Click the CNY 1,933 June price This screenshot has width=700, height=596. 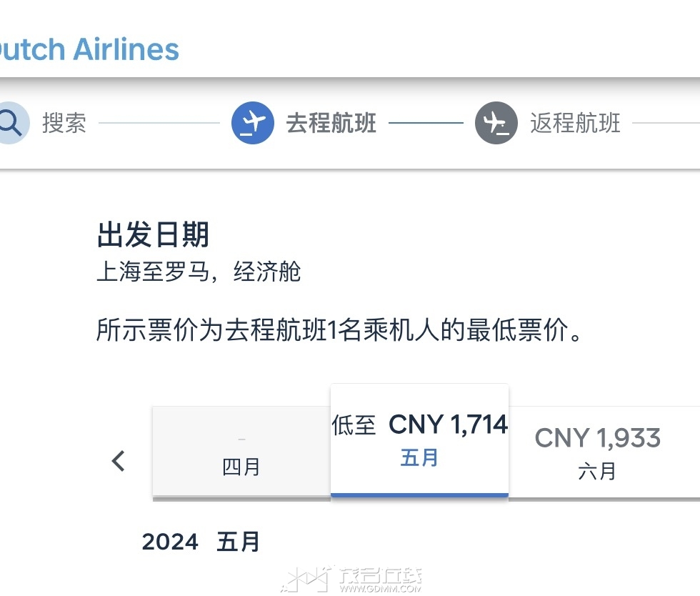tap(598, 438)
